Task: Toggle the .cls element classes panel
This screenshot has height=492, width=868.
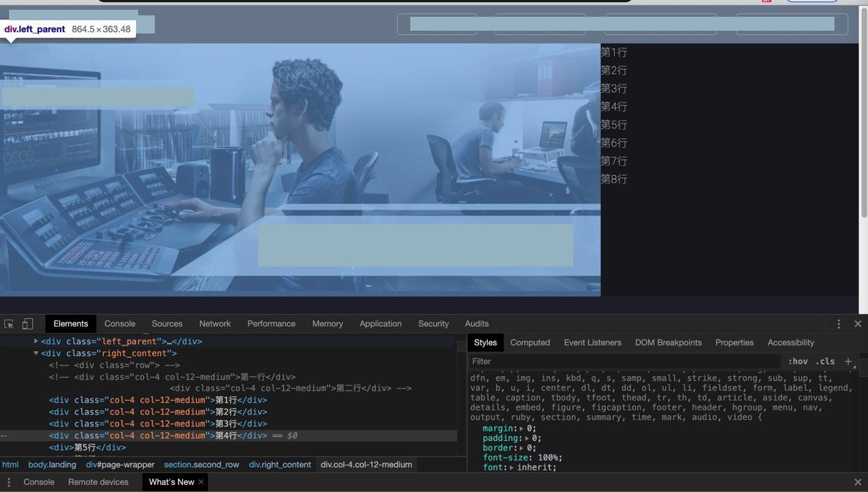Action: point(825,361)
